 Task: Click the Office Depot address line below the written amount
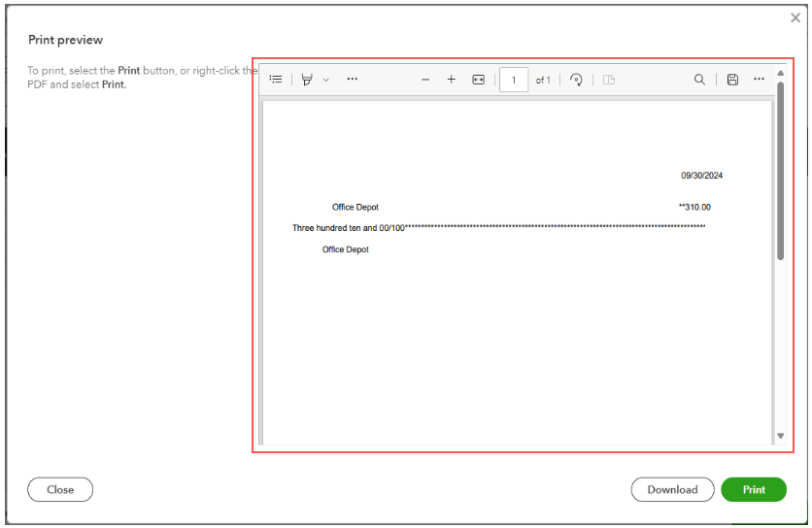tap(346, 249)
